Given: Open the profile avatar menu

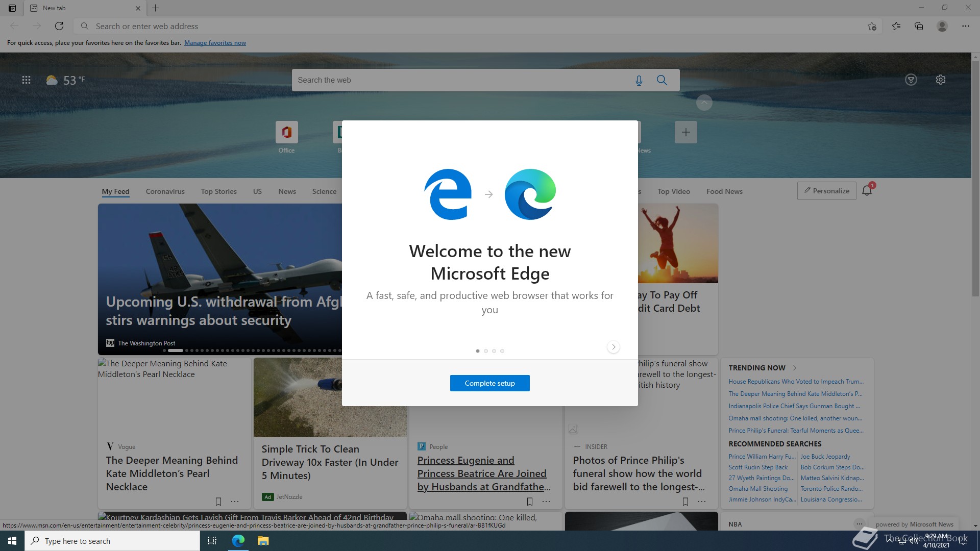Looking at the screenshot, I should 942,26.
